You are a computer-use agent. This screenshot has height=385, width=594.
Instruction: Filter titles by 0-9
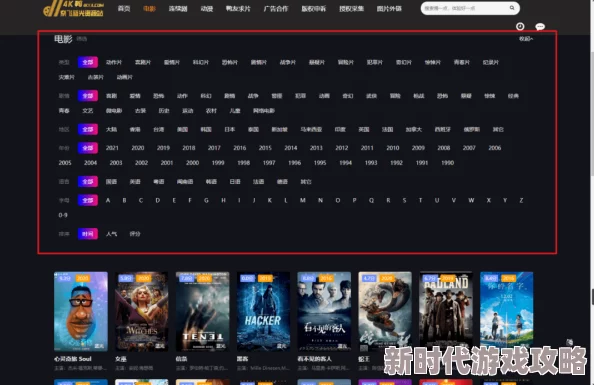point(63,215)
